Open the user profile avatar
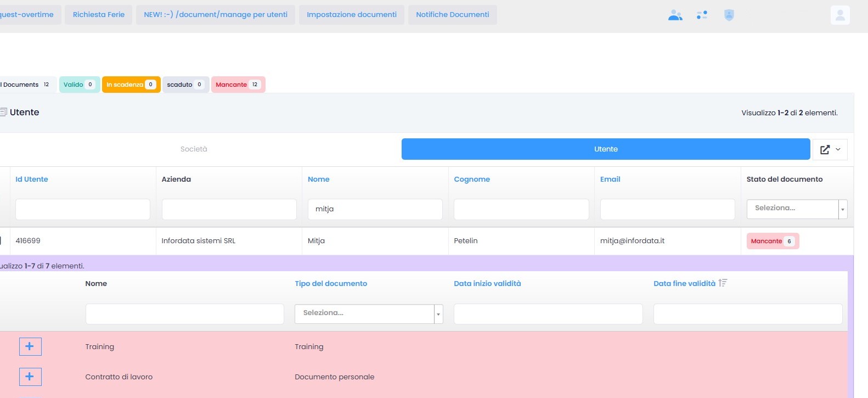 (840, 15)
